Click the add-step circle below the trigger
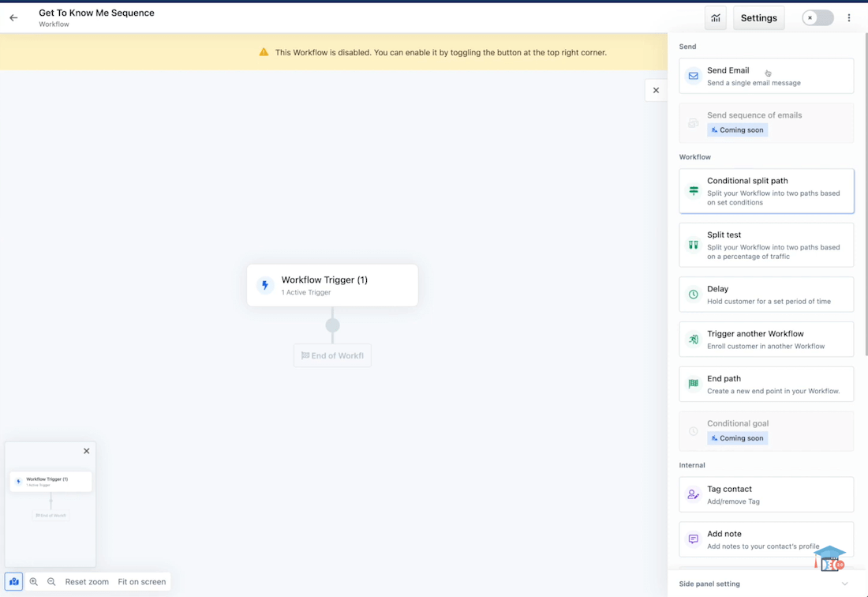Viewport: 868px width, 597px height. coord(332,325)
